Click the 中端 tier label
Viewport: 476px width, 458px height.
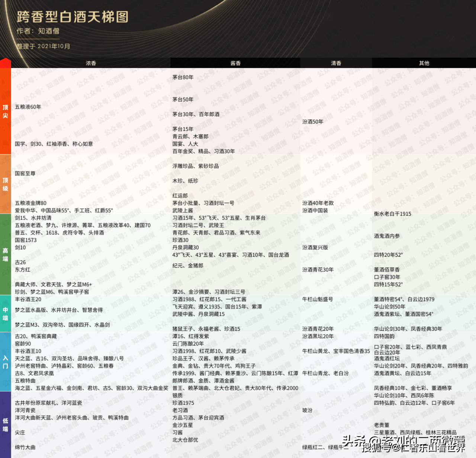coord(5,314)
